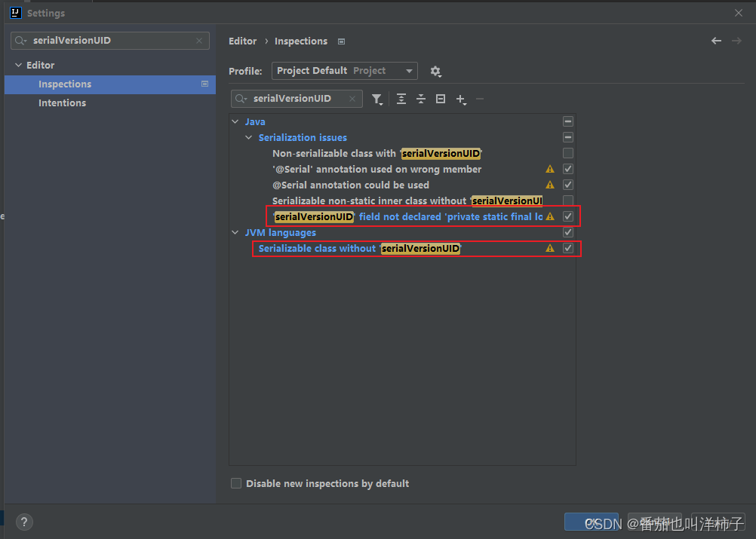
Task: Collapse the Editor settings tree node
Action: click(18, 65)
